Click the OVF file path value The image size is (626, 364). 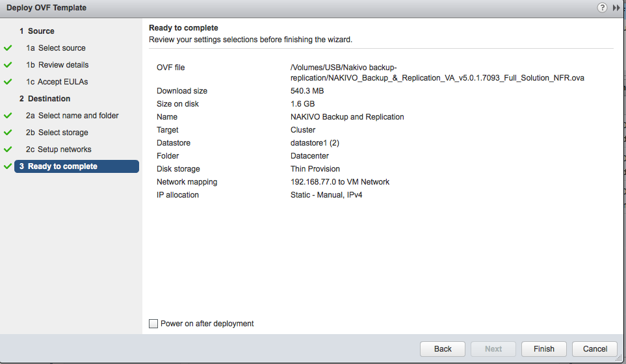[x=437, y=73]
